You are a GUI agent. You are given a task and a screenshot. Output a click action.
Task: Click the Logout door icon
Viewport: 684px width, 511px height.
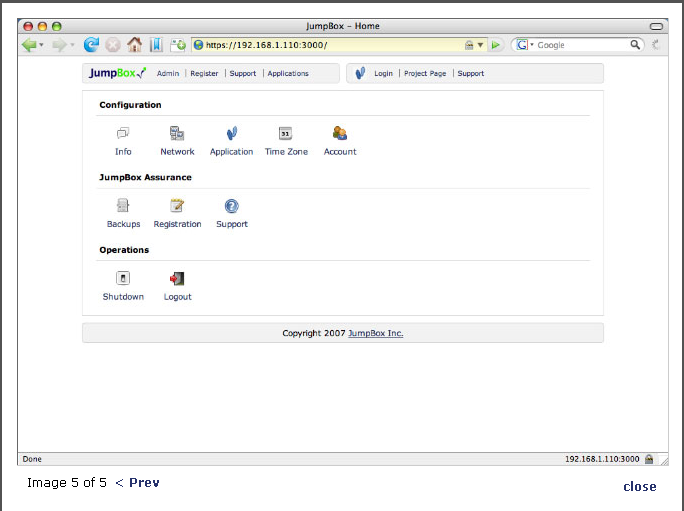click(x=177, y=278)
